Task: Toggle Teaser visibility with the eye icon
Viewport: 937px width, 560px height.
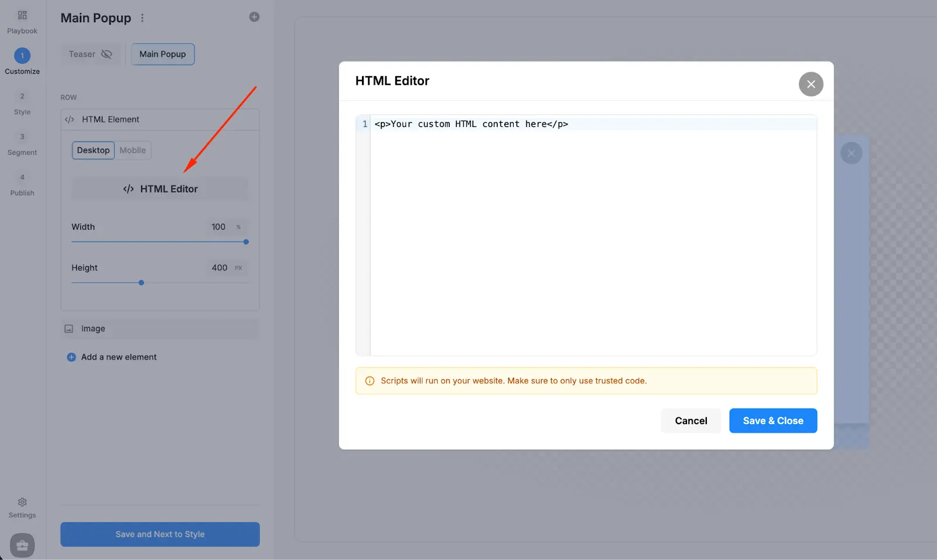Action: [x=107, y=54]
